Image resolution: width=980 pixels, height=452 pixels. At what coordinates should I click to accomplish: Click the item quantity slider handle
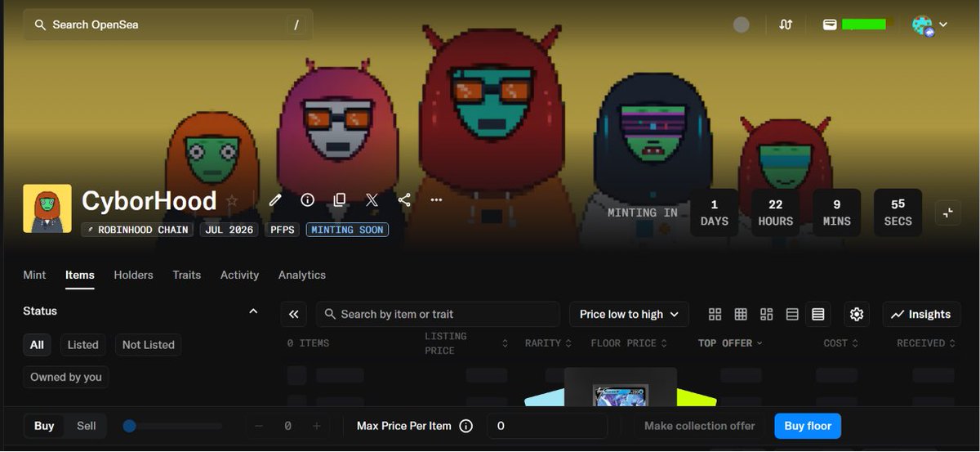[x=129, y=426]
